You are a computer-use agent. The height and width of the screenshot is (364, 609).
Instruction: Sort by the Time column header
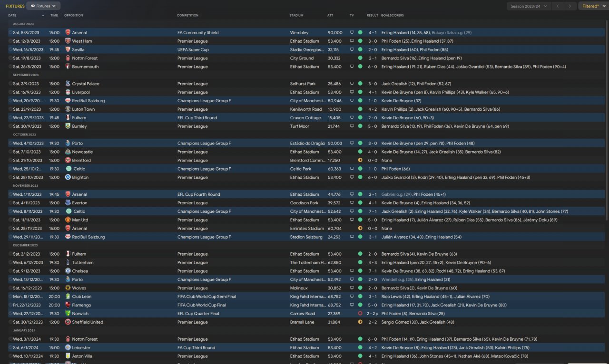point(54,16)
